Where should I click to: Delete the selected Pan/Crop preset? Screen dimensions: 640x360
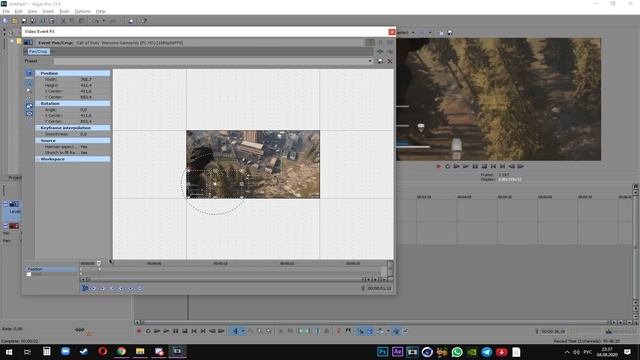tap(390, 61)
